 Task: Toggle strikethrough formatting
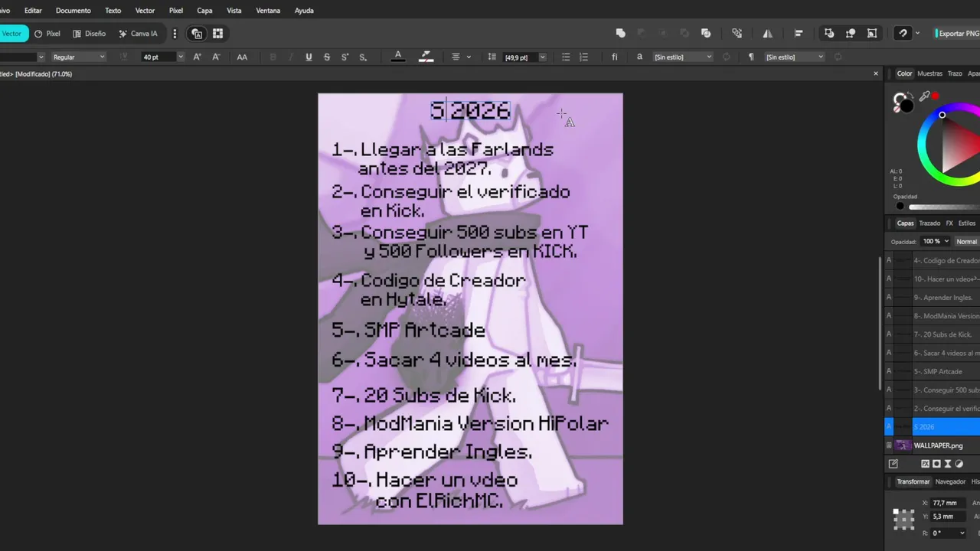(x=327, y=57)
